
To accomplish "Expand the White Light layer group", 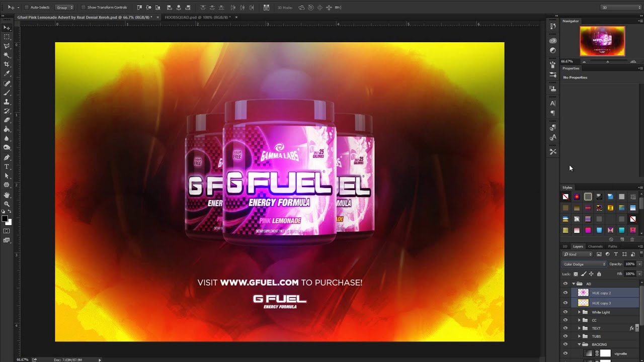I will click(x=579, y=312).
